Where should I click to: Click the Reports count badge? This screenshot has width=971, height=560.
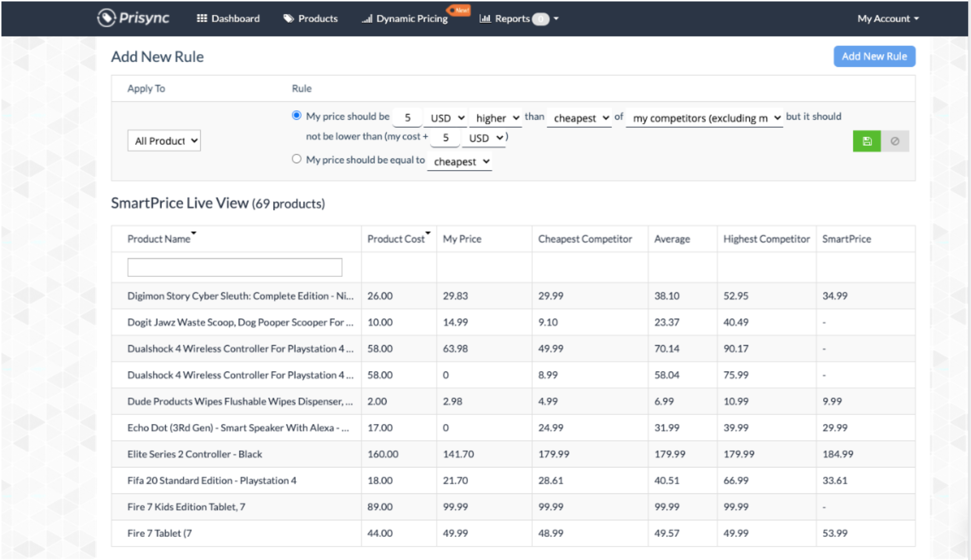[540, 19]
